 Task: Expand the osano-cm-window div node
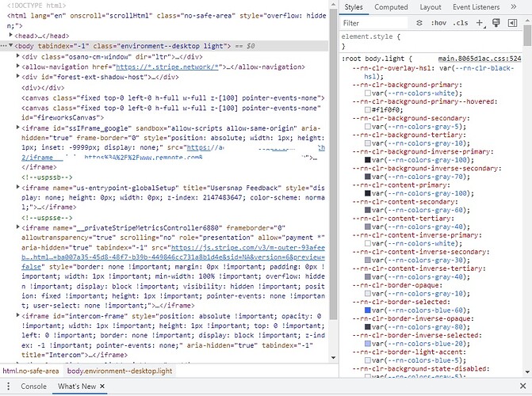[x=18, y=56]
